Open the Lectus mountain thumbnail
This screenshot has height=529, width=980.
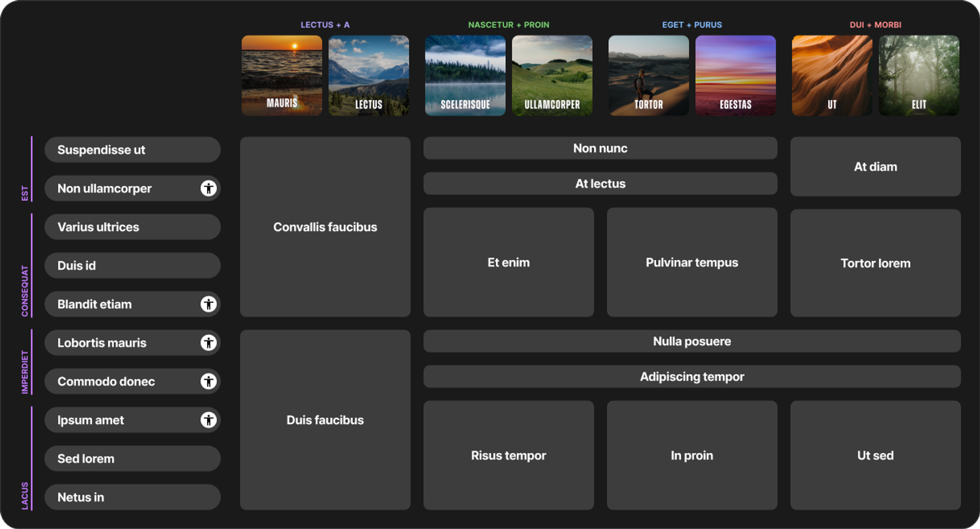pos(369,75)
